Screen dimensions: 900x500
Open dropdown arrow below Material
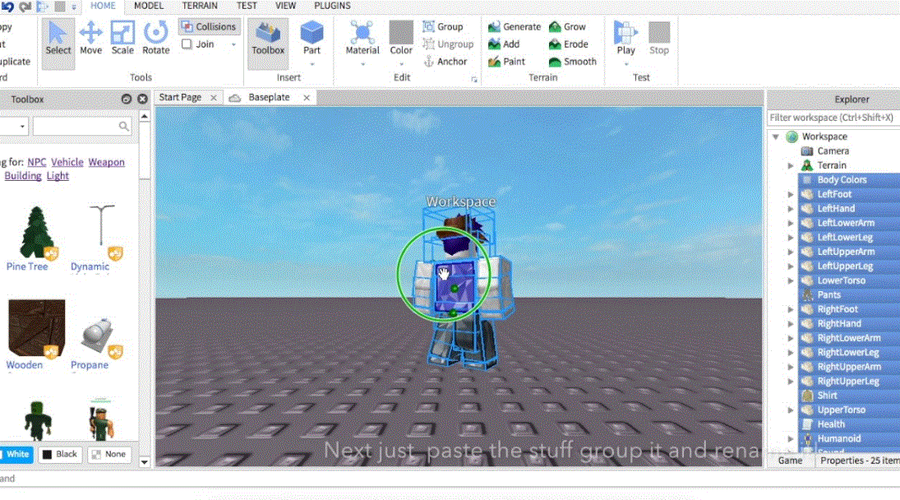(362, 64)
